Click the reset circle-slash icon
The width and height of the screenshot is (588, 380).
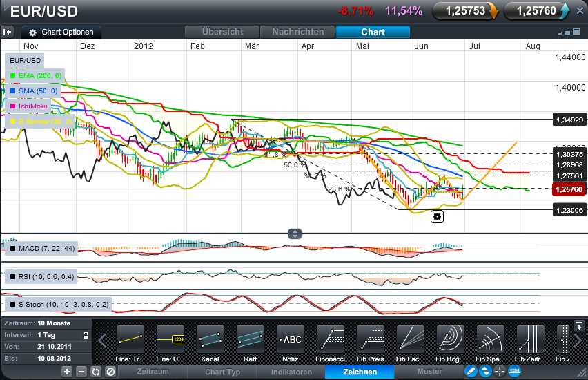[x=110, y=372]
